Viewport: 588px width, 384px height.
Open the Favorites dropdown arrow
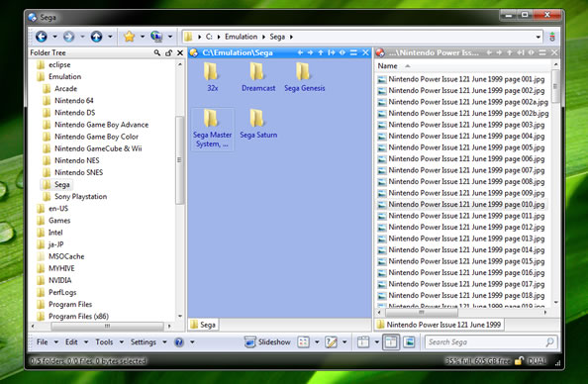143,37
